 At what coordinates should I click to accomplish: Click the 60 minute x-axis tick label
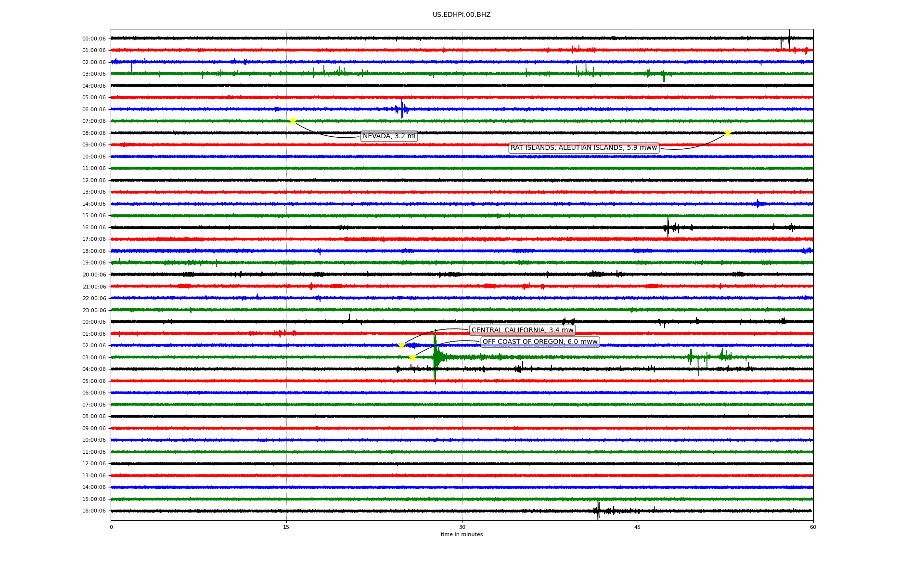tap(813, 527)
